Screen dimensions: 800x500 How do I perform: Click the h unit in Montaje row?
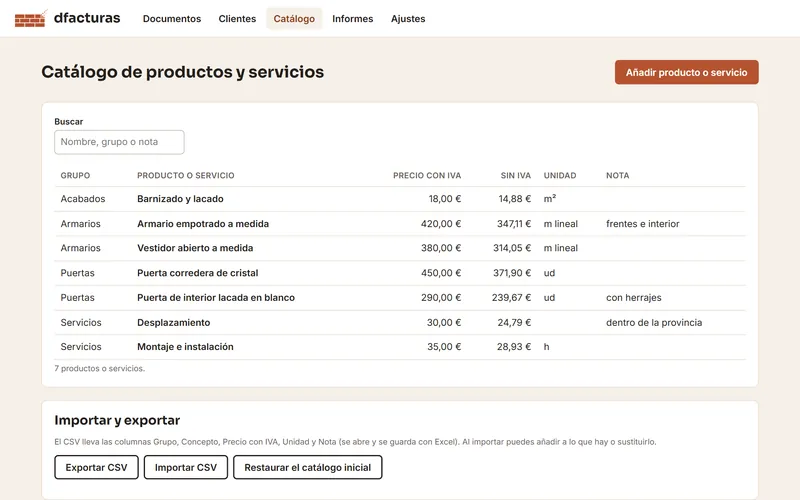click(546, 347)
